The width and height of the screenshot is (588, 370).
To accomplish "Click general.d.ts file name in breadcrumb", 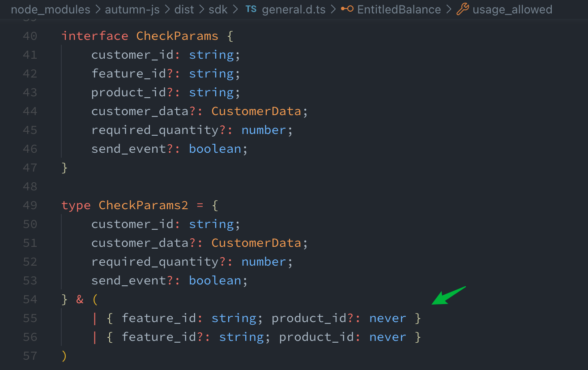I will point(294,9).
